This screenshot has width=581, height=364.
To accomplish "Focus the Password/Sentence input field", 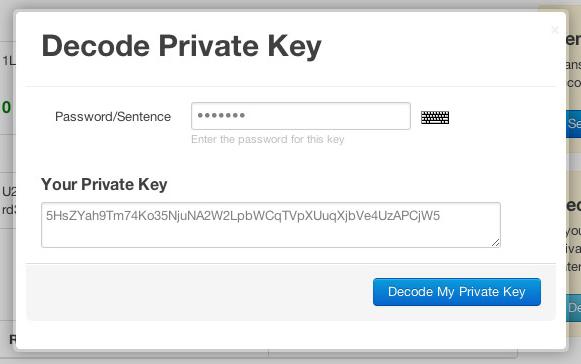I will 301,116.
